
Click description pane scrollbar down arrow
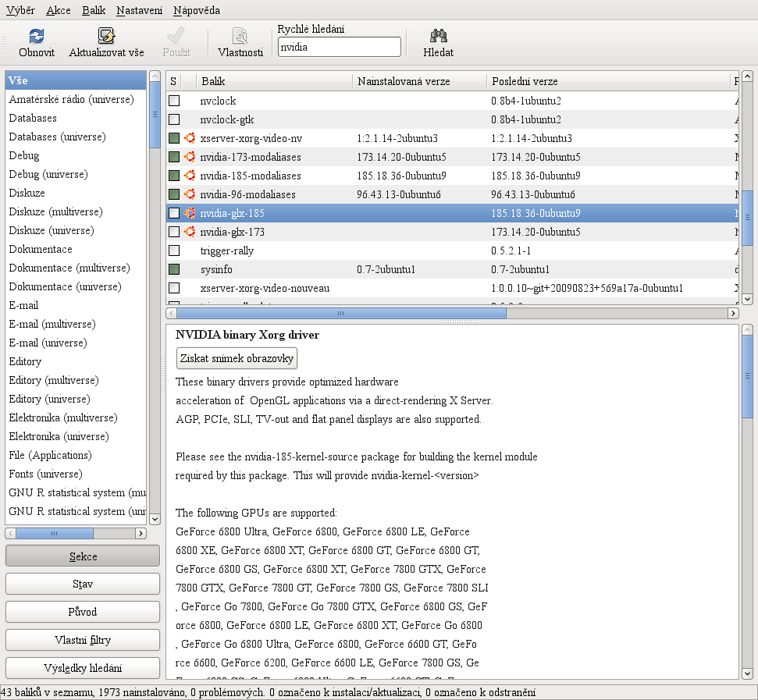pyautogui.click(x=747, y=673)
